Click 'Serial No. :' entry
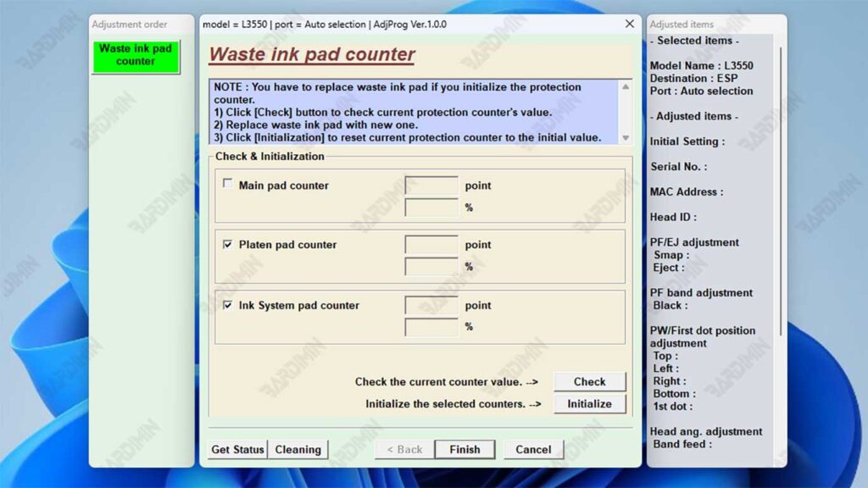The width and height of the screenshot is (868, 488). (678, 167)
